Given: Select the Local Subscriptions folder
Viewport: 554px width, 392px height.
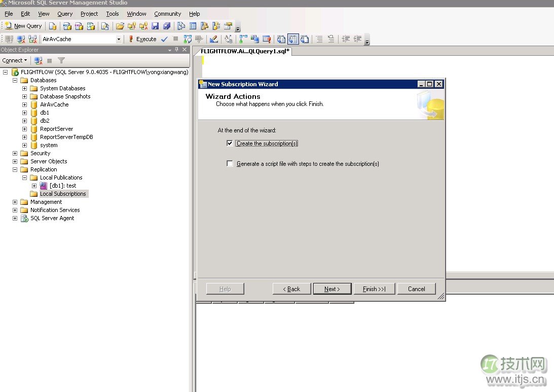Looking at the screenshot, I should 63,194.
